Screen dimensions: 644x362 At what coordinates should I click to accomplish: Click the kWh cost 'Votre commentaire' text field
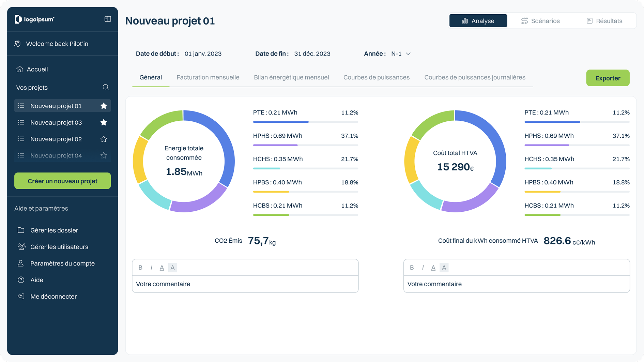517,284
